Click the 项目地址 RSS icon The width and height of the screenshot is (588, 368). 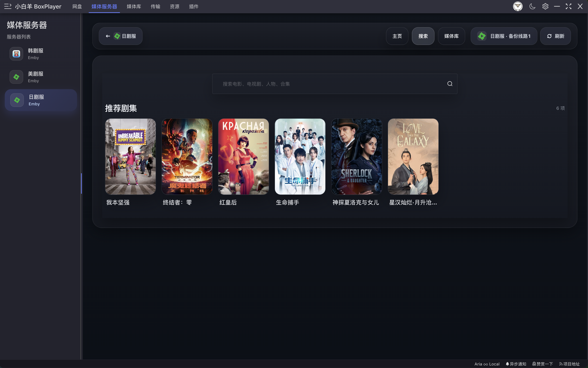coord(561,364)
